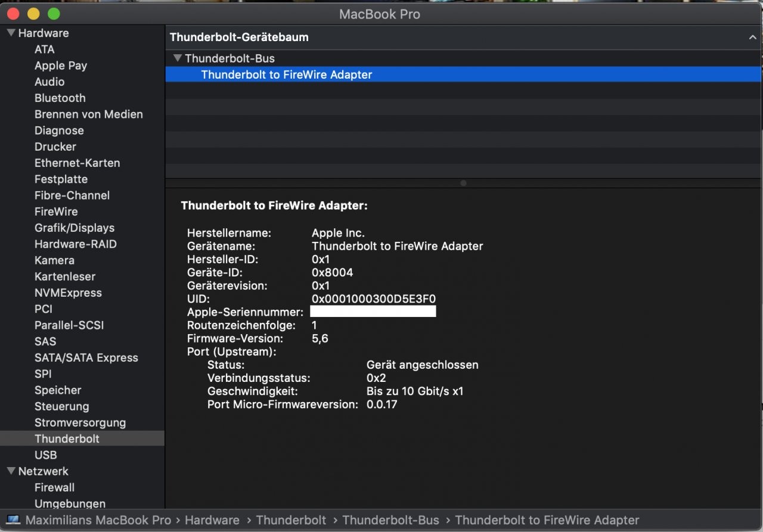The width and height of the screenshot is (763, 532).
Task: Show Bluetooth hardware information
Action: [60, 98]
